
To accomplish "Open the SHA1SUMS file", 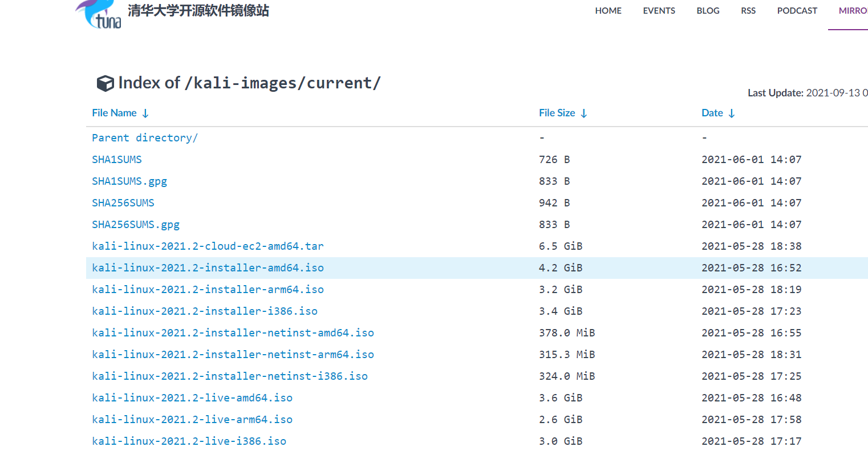I will pyautogui.click(x=117, y=160).
